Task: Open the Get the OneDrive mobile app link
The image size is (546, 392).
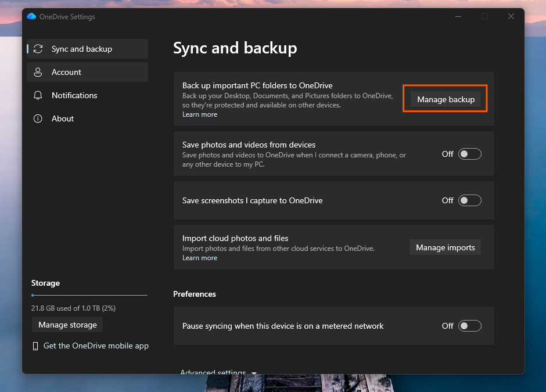Action: tap(96, 346)
